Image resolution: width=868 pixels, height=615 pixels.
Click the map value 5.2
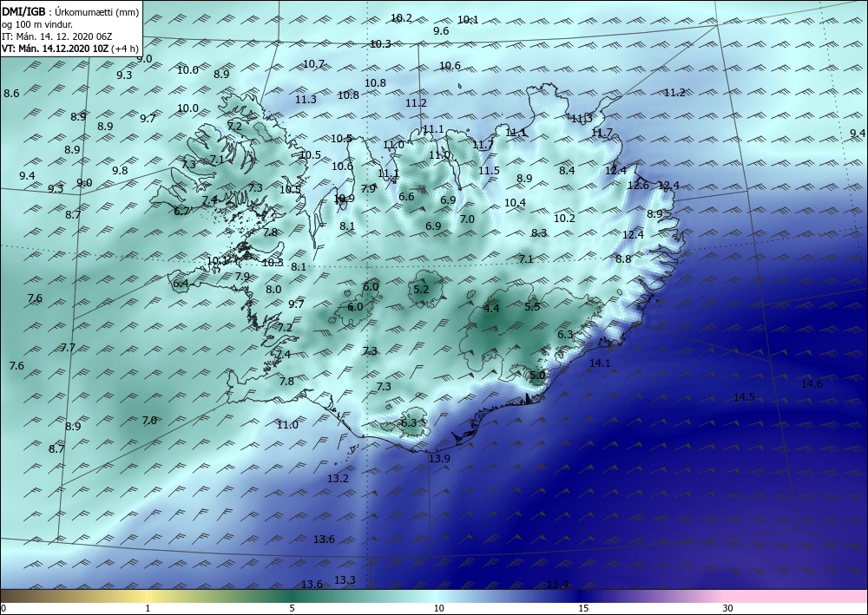click(421, 289)
